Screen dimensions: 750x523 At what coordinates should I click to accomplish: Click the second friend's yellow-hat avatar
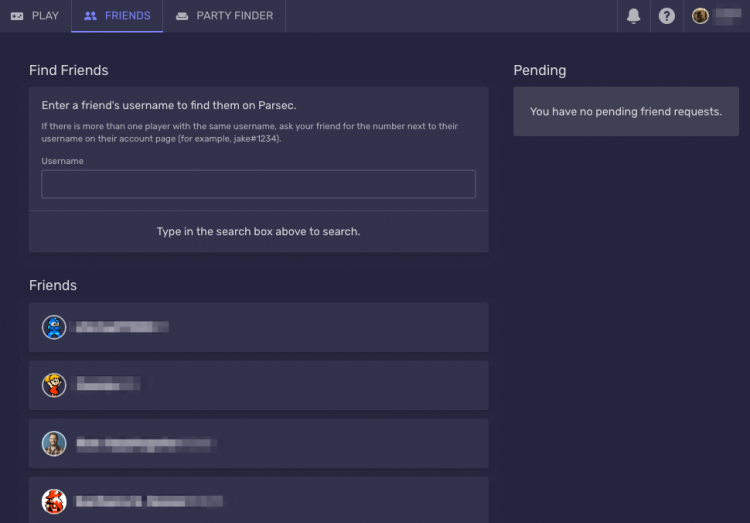coord(54,385)
